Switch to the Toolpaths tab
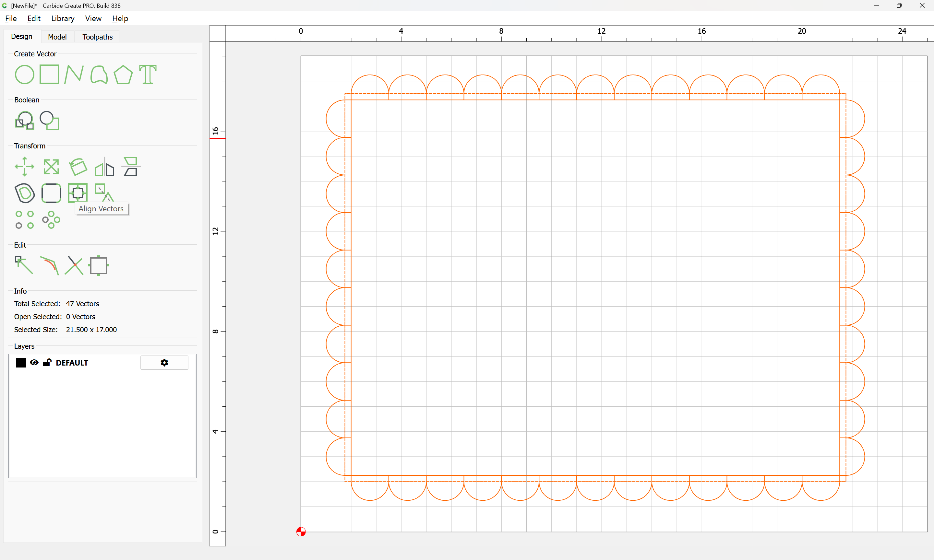934x560 pixels. [x=97, y=37]
